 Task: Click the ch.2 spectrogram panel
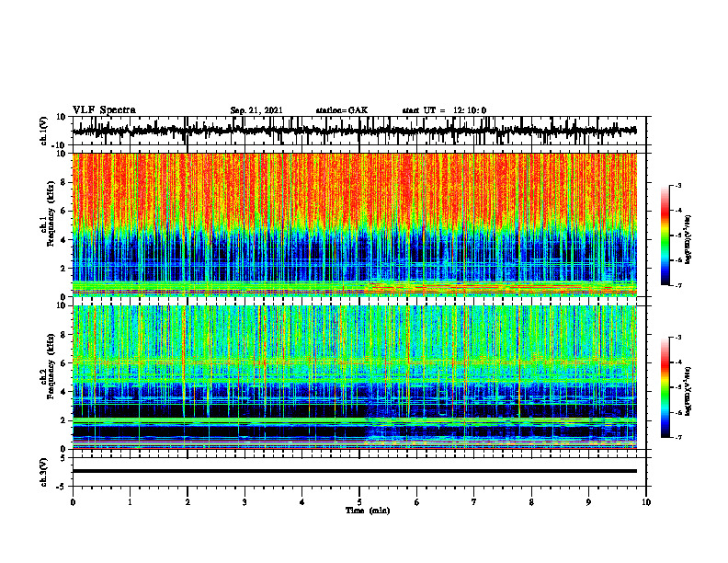(x=355, y=377)
